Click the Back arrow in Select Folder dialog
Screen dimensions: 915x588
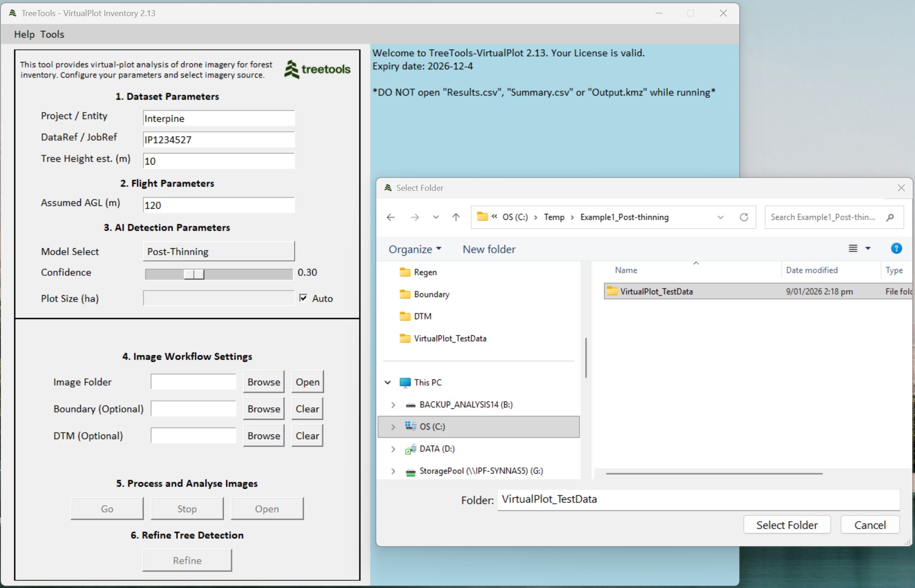tap(391, 217)
